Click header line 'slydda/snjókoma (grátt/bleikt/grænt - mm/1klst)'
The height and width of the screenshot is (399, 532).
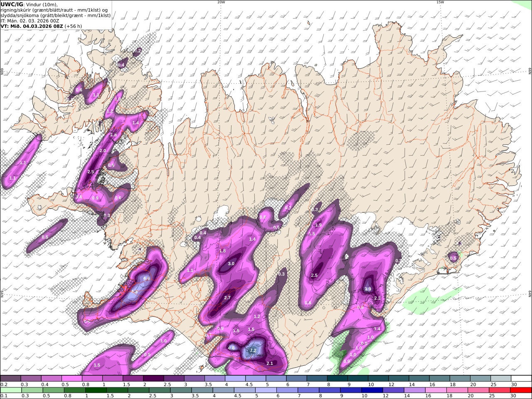coord(56,15)
